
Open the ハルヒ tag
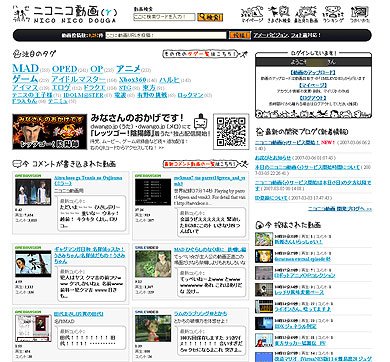click(169, 80)
